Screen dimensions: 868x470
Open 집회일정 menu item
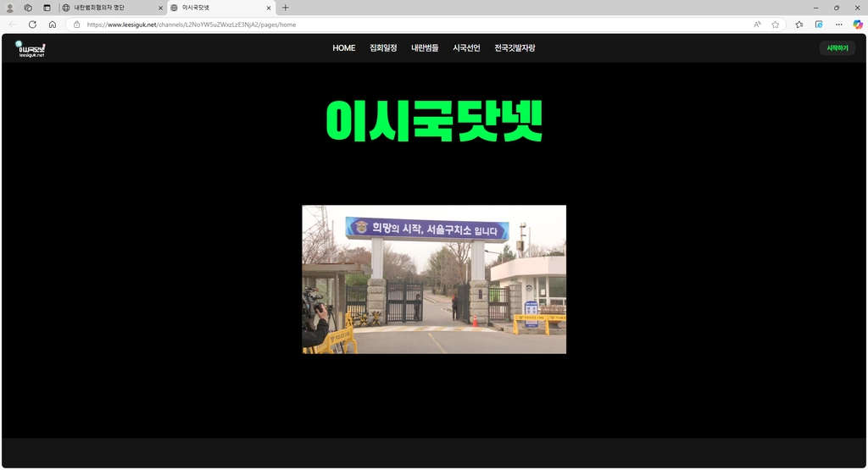(x=383, y=48)
